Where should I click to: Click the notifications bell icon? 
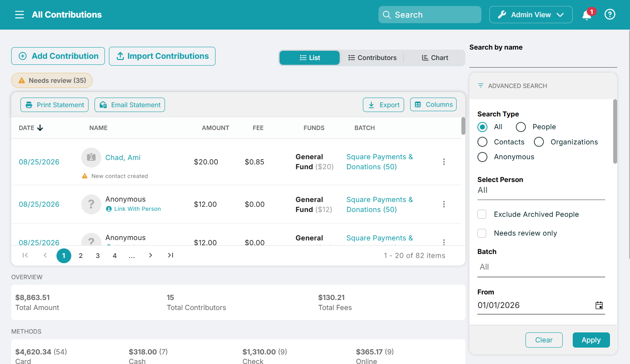pos(587,15)
